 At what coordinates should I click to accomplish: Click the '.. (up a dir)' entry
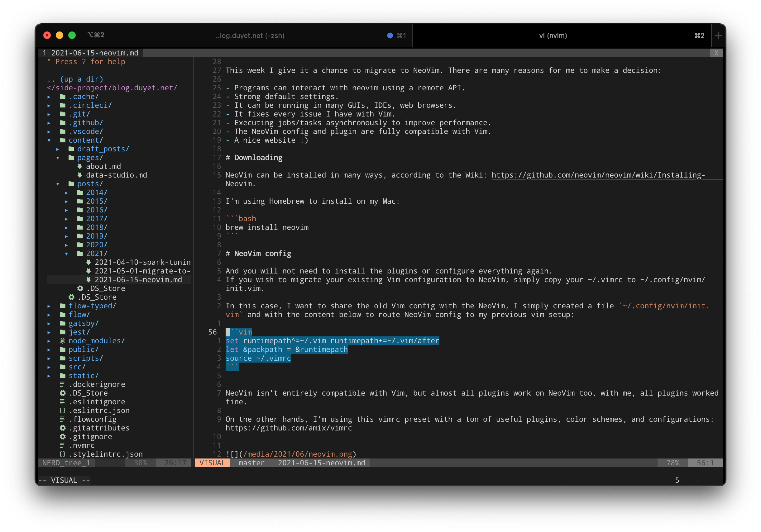click(x=75, y=79)
